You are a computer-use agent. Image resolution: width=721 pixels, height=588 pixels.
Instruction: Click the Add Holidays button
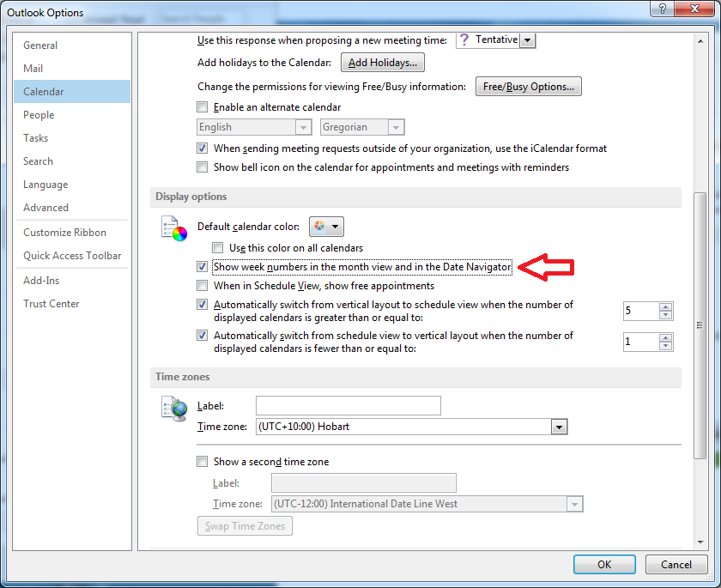[x=383, y=63]
